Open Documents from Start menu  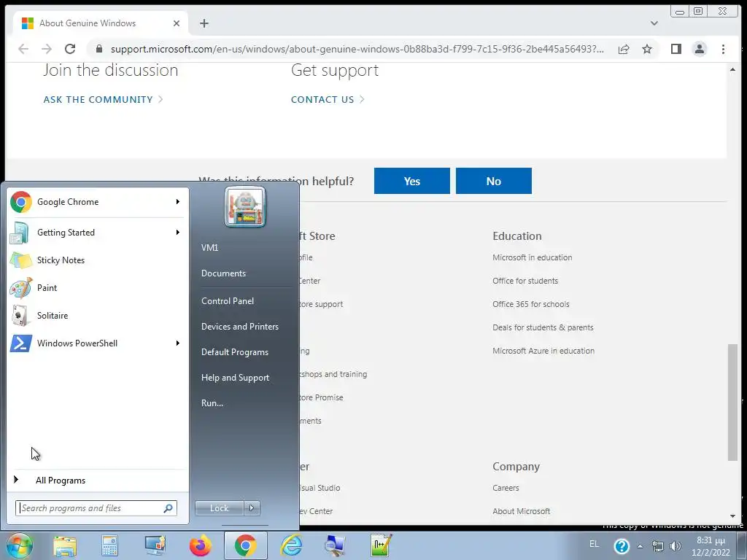pos(223,273)
